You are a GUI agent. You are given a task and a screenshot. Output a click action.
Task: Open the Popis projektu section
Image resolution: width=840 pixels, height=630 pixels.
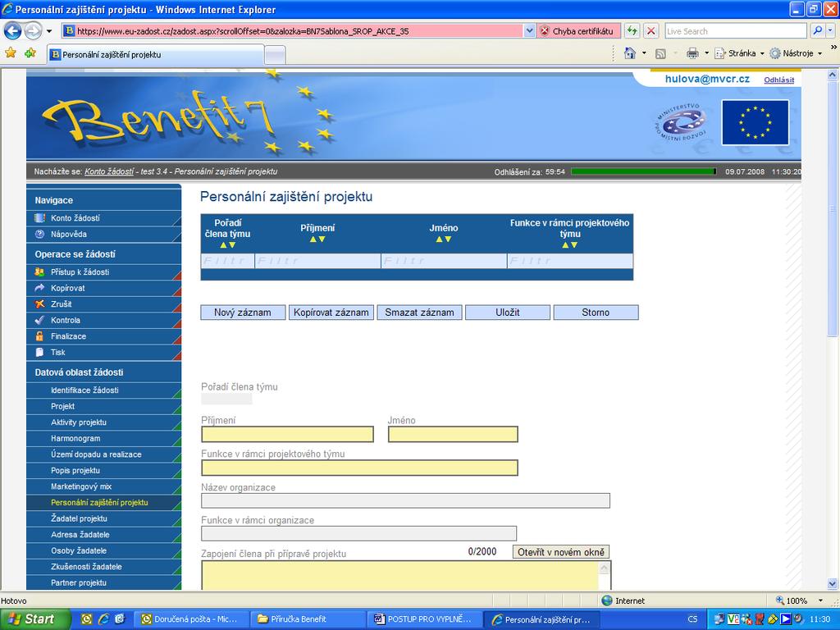(103, 470)
